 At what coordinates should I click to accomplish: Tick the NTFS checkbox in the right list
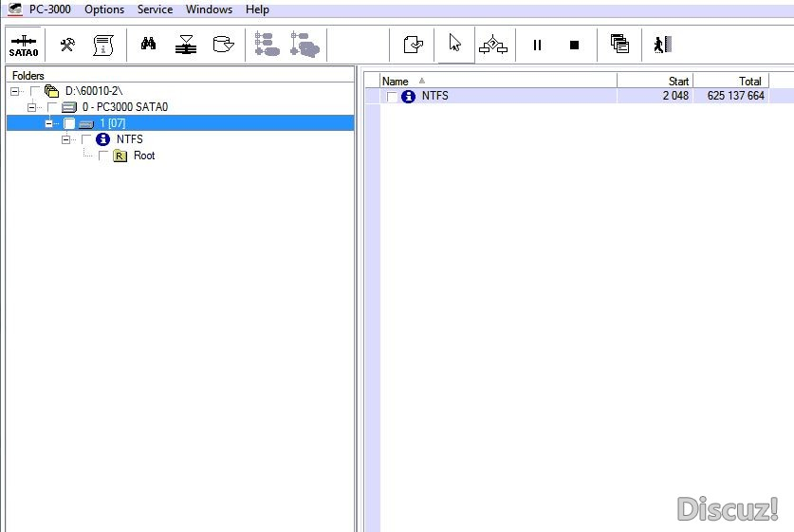392,96
